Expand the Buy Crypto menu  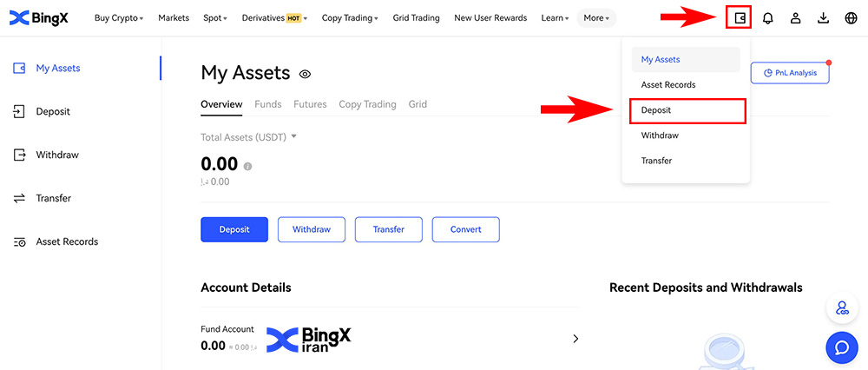[119, 18]
